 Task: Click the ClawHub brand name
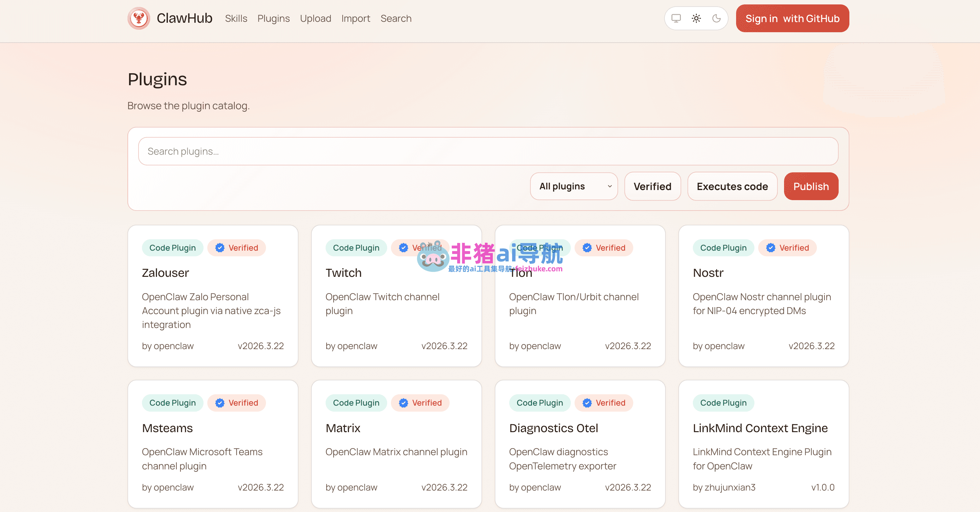click(185, 18)
